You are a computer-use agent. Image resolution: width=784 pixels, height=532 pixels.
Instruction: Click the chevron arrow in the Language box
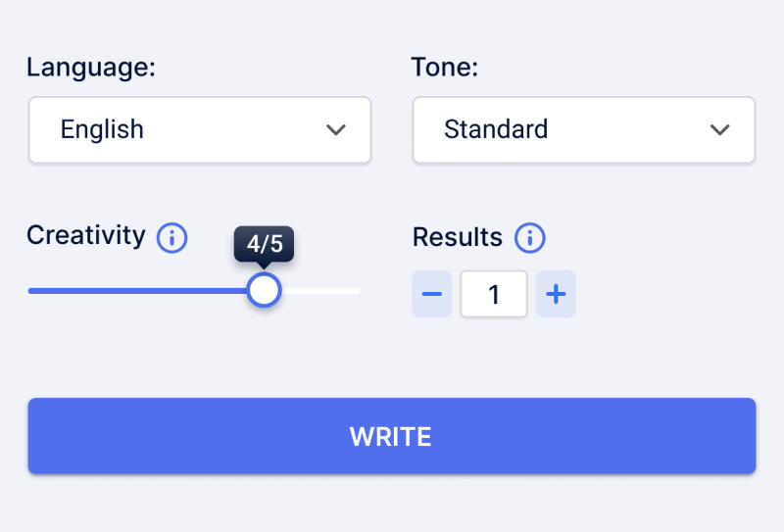click(336, 130)
